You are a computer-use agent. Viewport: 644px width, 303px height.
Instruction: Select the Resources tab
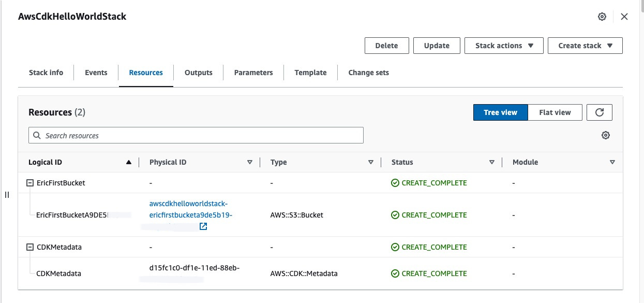coord(146,73)
